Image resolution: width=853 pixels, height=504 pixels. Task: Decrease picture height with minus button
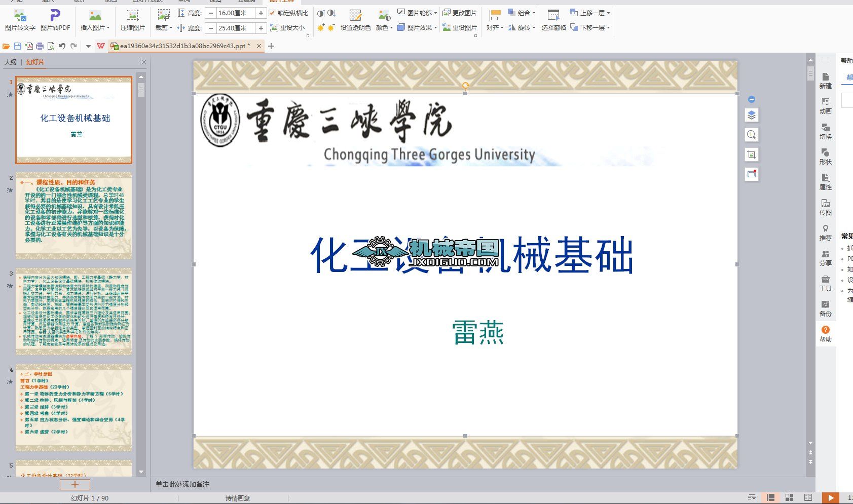point(211,13)
